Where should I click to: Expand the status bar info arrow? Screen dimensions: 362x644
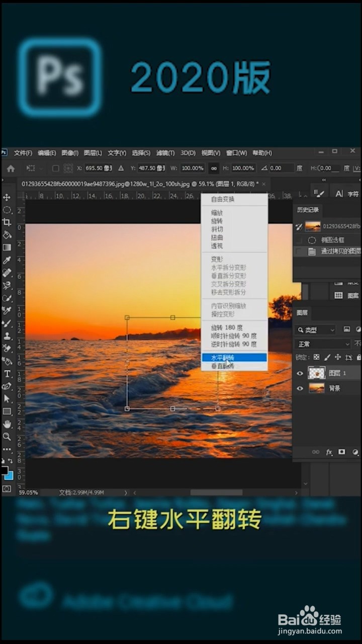coord(126,493)
